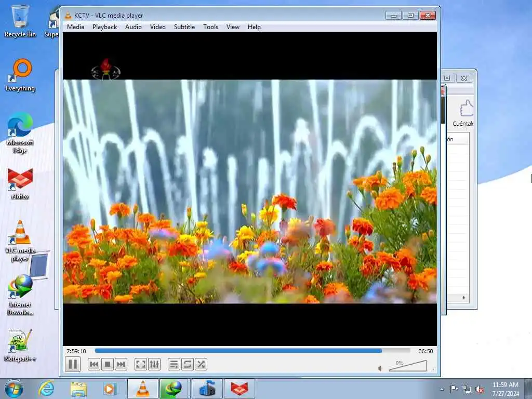This screenshot has height=399, width=532.
Task: Toggle random shuffle playback
Action: pos(201,364)
